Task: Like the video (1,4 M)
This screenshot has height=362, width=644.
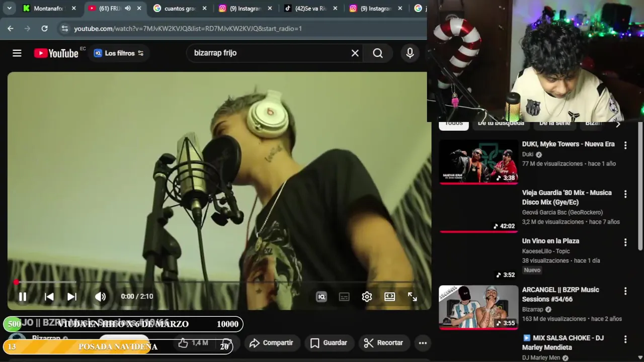Action: tap(193, 343)
